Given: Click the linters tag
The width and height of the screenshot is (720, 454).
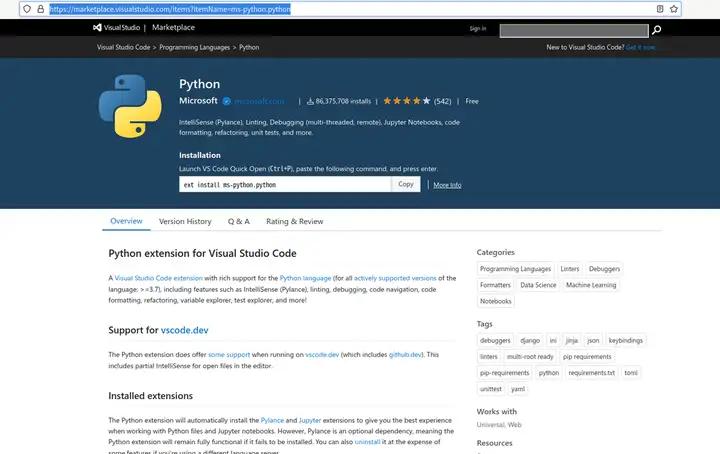Looking at the screenshot, I should [x=489, y=357].
